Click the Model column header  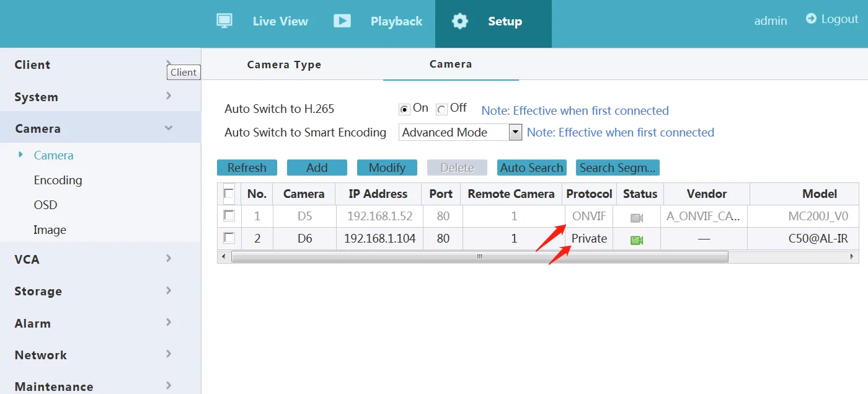[820, 194]
